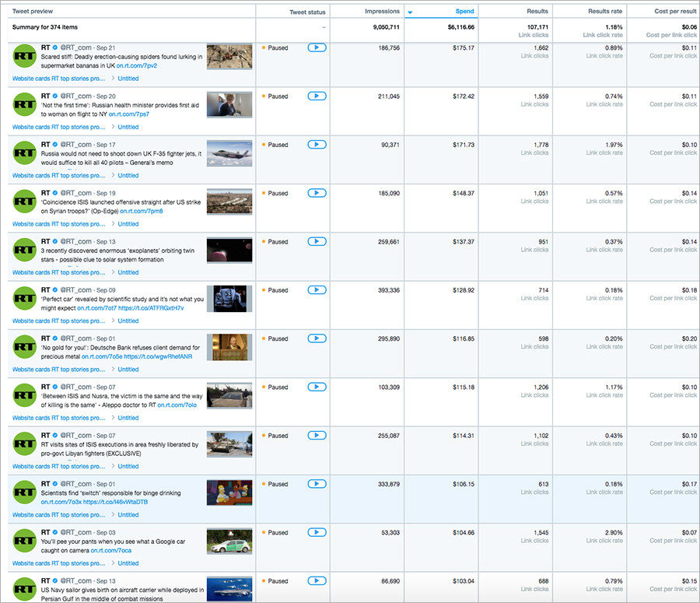Resume the Google car tweet promotion

tap(317, 532)
